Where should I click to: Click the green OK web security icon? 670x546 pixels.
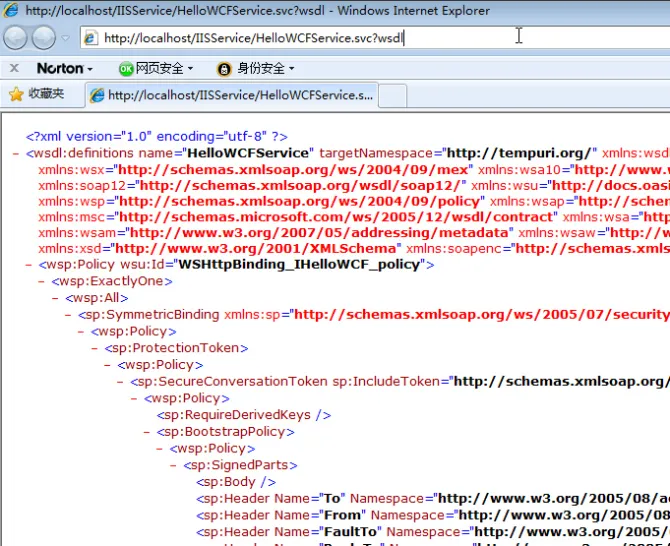(x=126, y=69)
